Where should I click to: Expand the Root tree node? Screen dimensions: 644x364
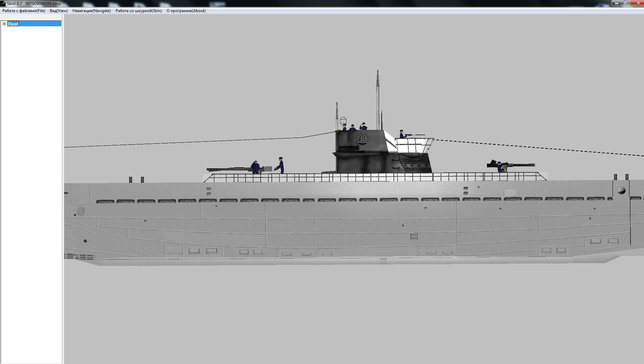(x=4, y=24)
